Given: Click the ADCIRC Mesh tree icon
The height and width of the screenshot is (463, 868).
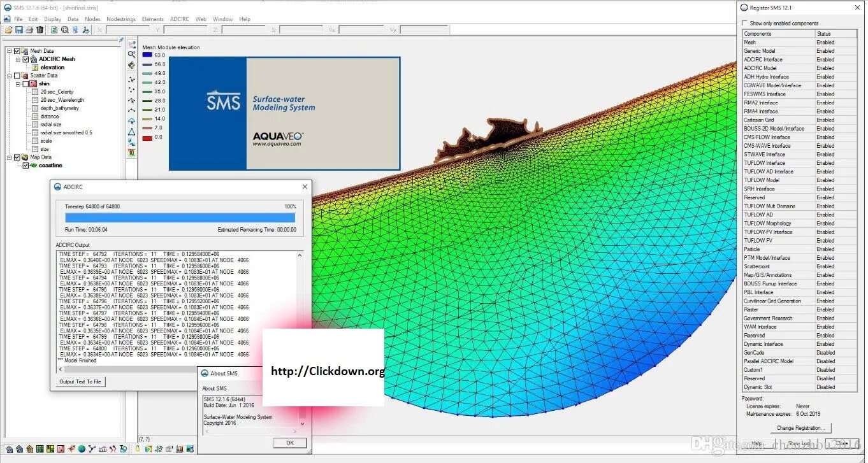Looking at the screenshot, I should [33, 59].
